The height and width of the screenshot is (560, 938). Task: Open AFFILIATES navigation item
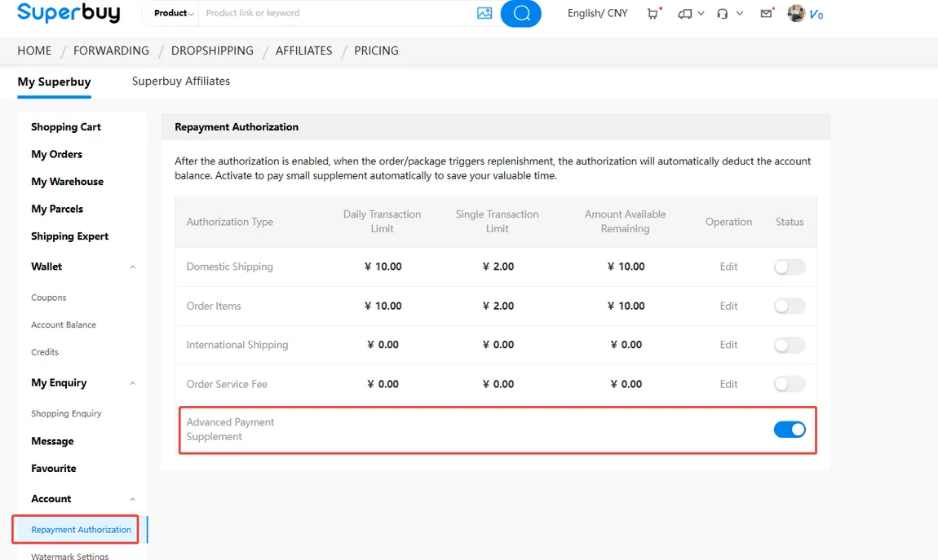pos(304,51)
